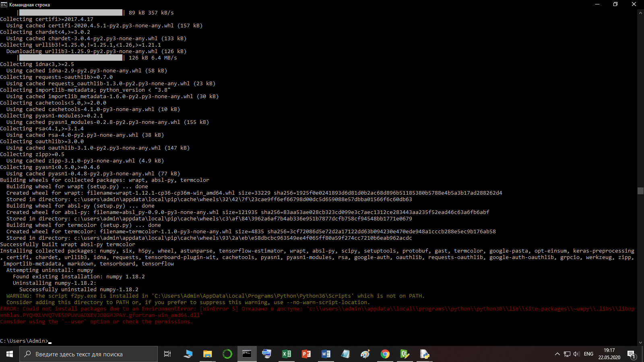This screenshot has width=644, height=362.
Task: Open PowerPoint from the taskbar
Action: [306, 354]
